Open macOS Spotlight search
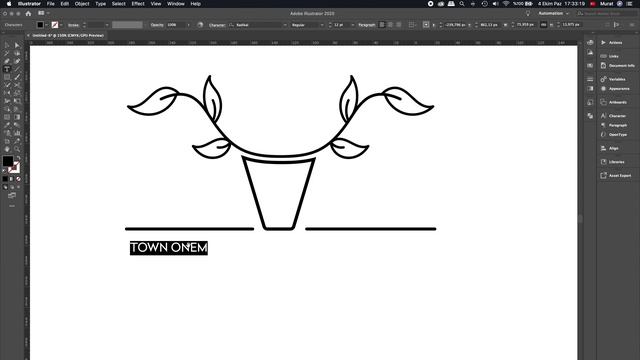The width and height of the screenshot is (640, 360). point(462,4)
